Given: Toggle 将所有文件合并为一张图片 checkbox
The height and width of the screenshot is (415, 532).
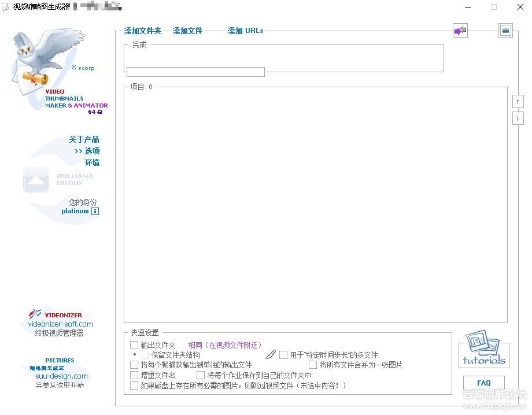Looking at the screenshot, I should pyautogui.click(x=313, y=365).
